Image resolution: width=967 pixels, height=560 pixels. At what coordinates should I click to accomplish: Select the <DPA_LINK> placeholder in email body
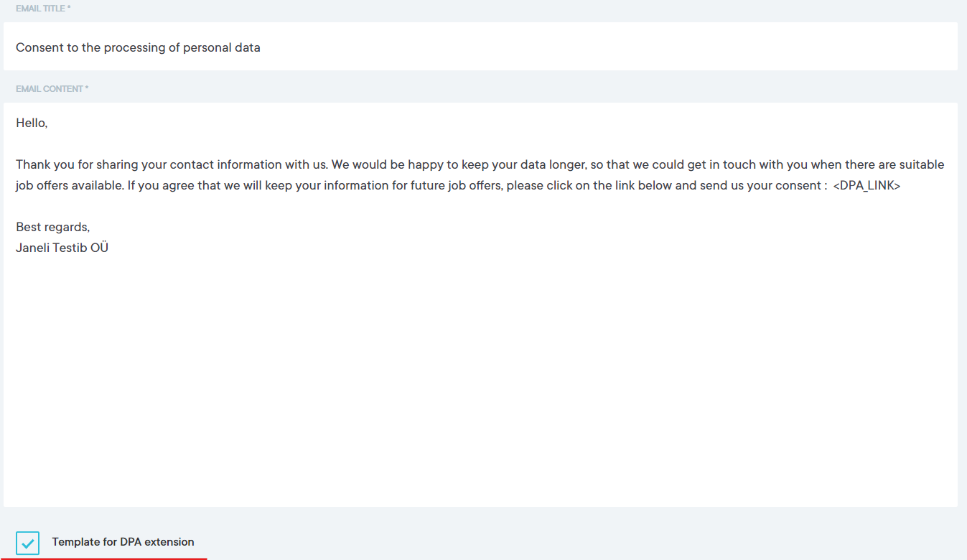click(x=866, y=186)
